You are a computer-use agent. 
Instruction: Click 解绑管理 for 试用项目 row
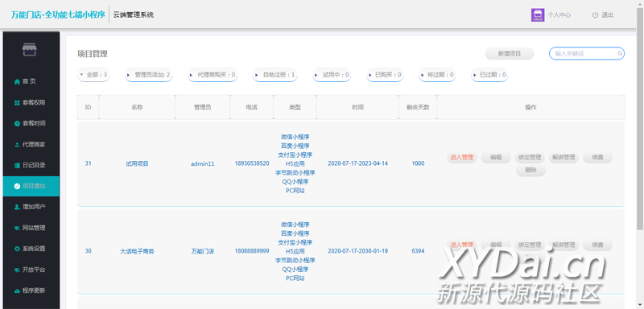coord(563,157)
